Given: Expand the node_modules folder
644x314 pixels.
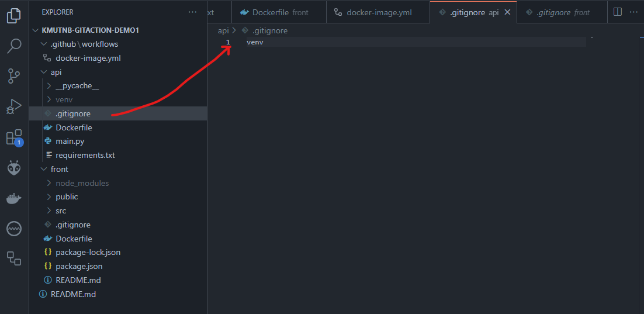Looking at the screenshot, I should click(x=82, y=183).
